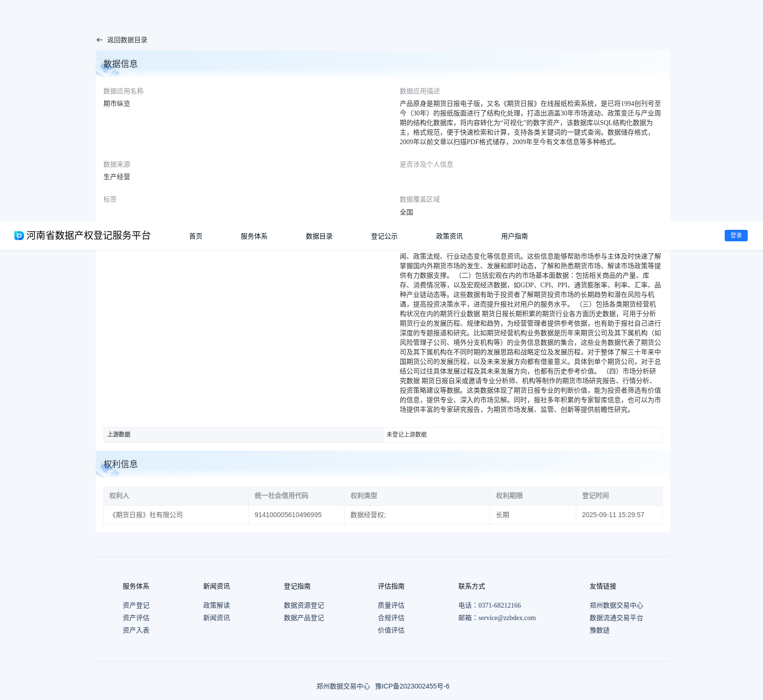Go back via 返回数据目录 link
763x700 pixels.
(x=127, y=40)
